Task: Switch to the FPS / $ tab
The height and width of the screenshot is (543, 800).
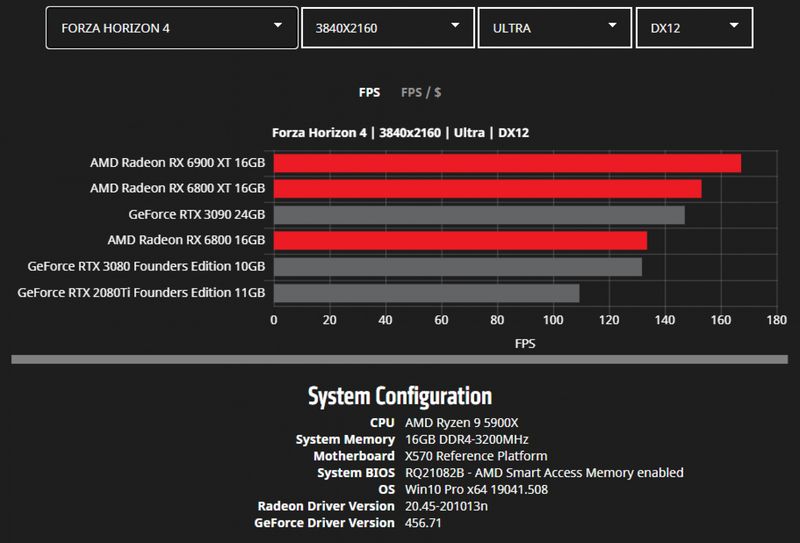Action: point(421,92)
